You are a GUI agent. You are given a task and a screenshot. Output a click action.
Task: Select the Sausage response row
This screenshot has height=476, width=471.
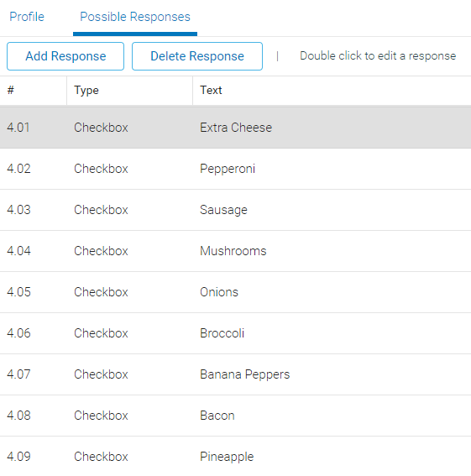click(235, 210)
